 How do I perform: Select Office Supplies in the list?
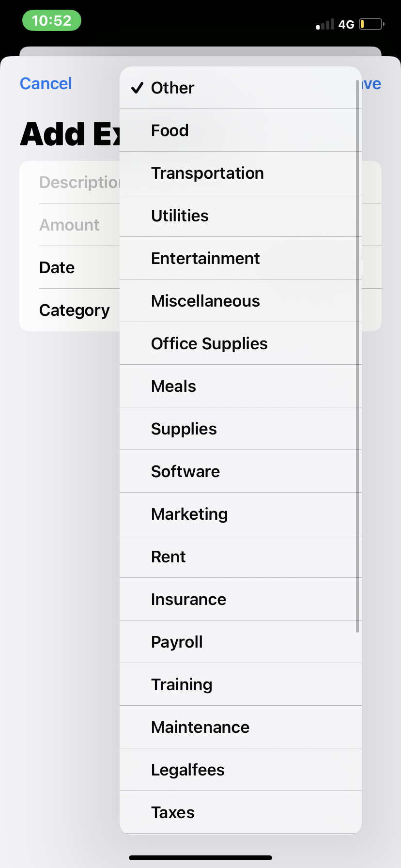pyautogui.click(x=240, y=343)
